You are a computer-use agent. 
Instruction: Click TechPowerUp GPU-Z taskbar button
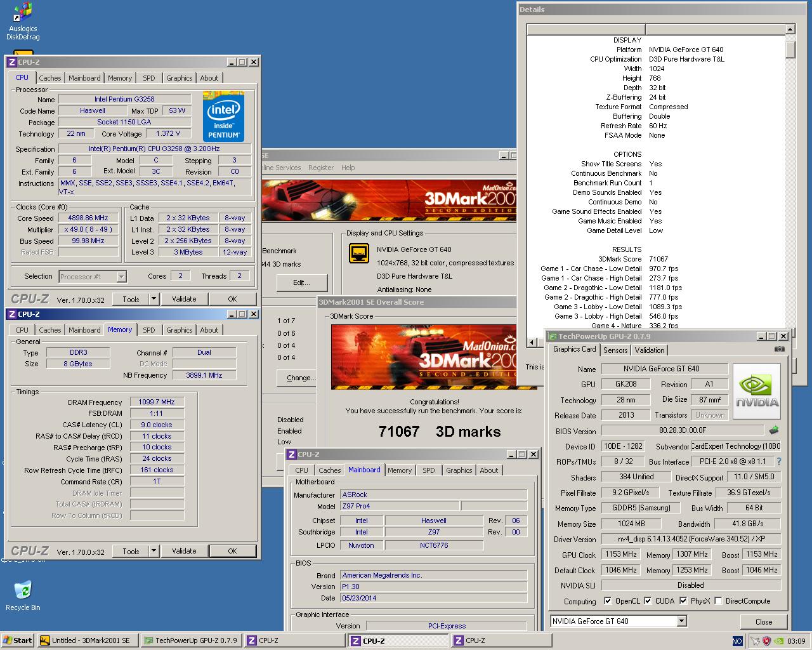(192, 640)
